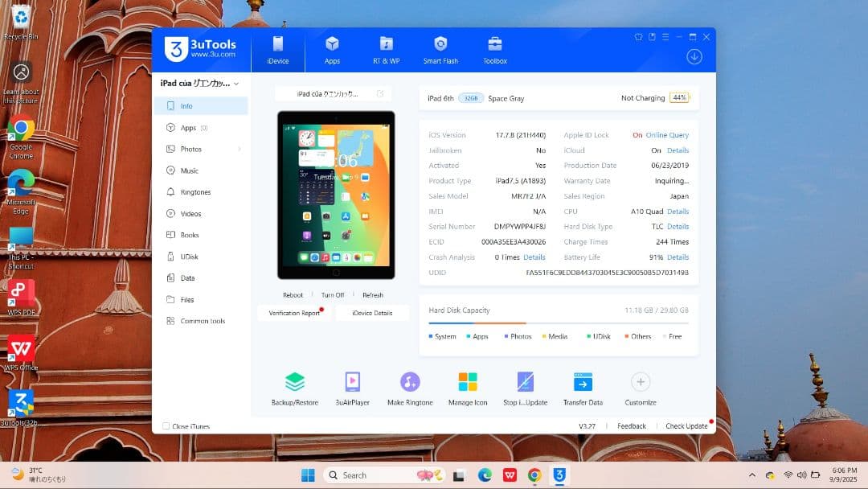Screen dimensions: 868x489
Task: Switch to the Smart Flash tab
Action: pyautogui.click(x=440, y=50)
